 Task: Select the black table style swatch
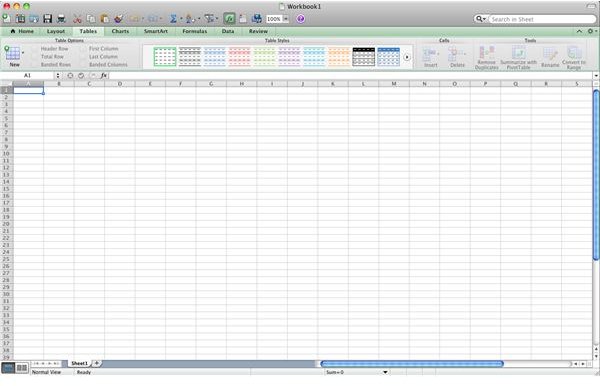[364, 57]
